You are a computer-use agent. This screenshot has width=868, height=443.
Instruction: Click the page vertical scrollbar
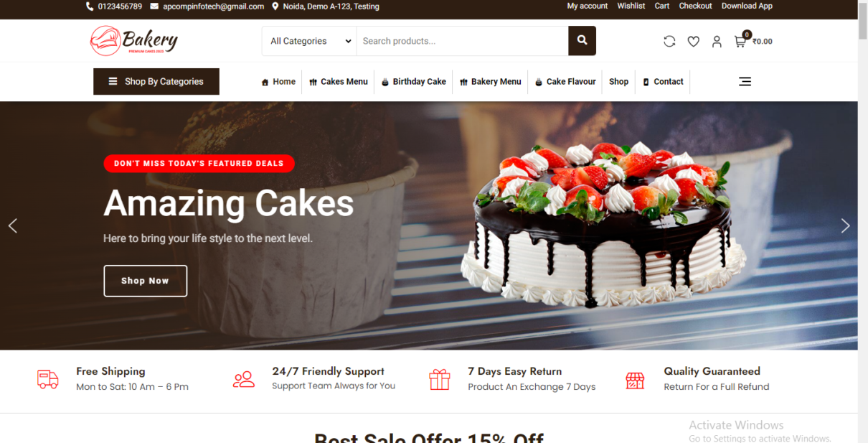pyautogui.click(x=862, y=221)
